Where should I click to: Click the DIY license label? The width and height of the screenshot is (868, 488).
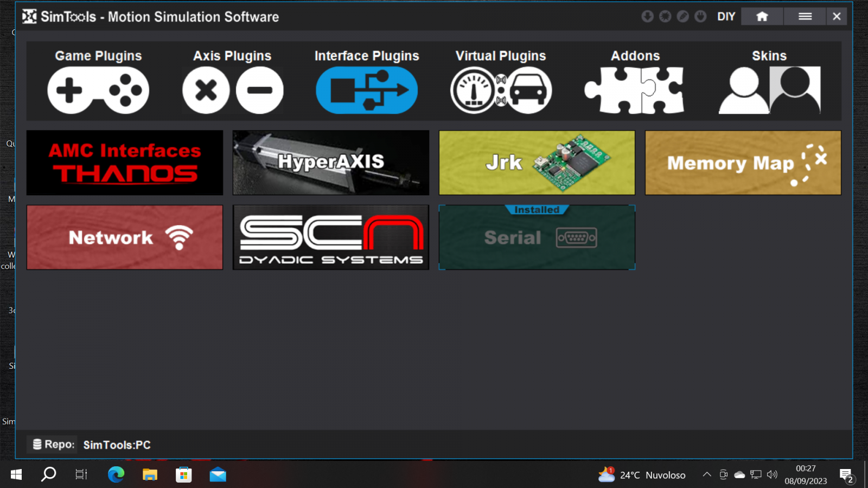click(726, 17)
